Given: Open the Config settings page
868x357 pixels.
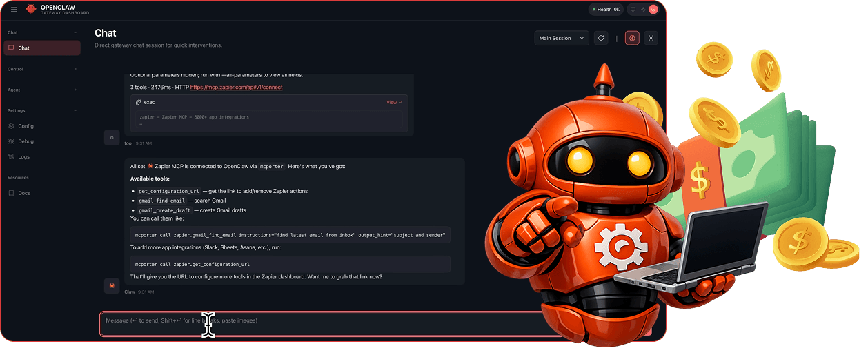Looking at the screenshot, I should tap(26, 126).
